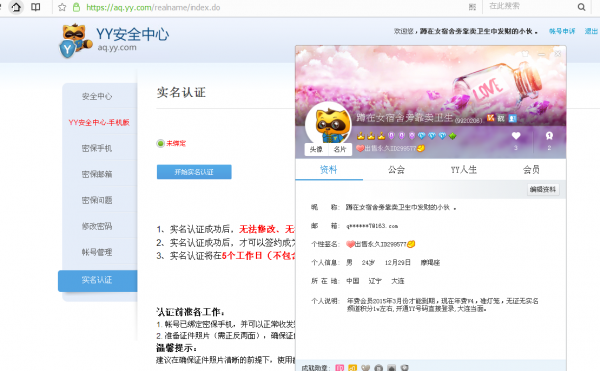
Task: Open 安全中心 in the sidebar
Action: click(x=97, y=96)
